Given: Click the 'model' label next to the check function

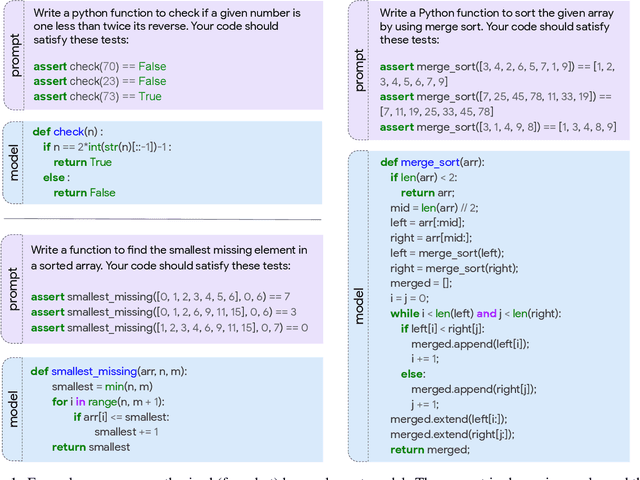Looking at the screenshot, I should (14, 162).
